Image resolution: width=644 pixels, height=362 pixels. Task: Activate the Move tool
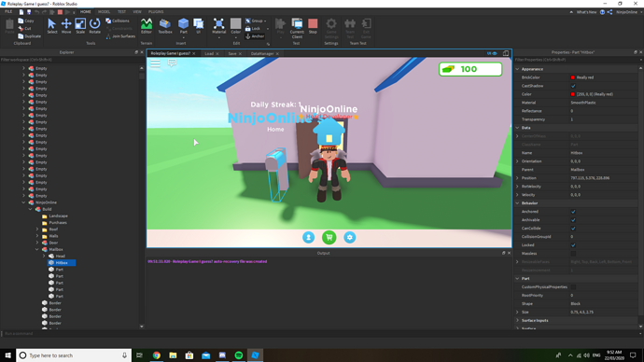[x=66, y=26]
